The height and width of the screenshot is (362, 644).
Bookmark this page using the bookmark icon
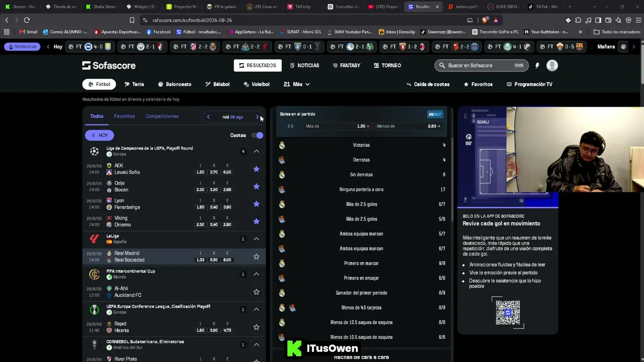(x=132, y=20)
